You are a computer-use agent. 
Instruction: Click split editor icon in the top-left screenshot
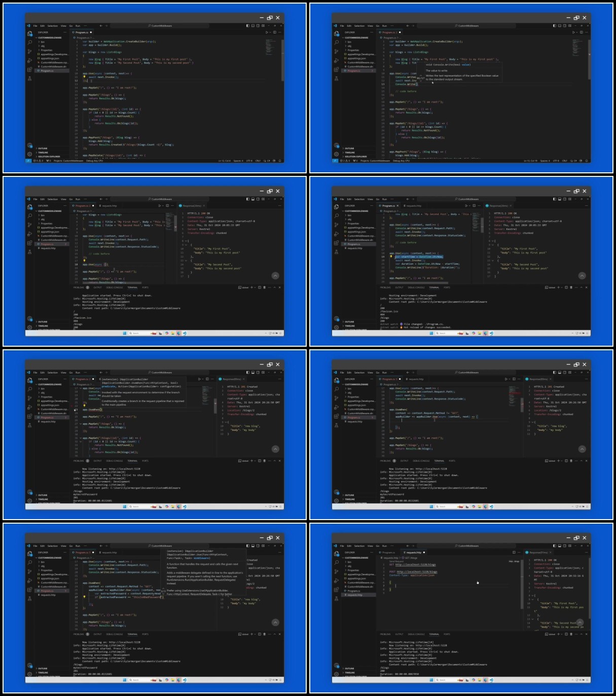[275, 32]
